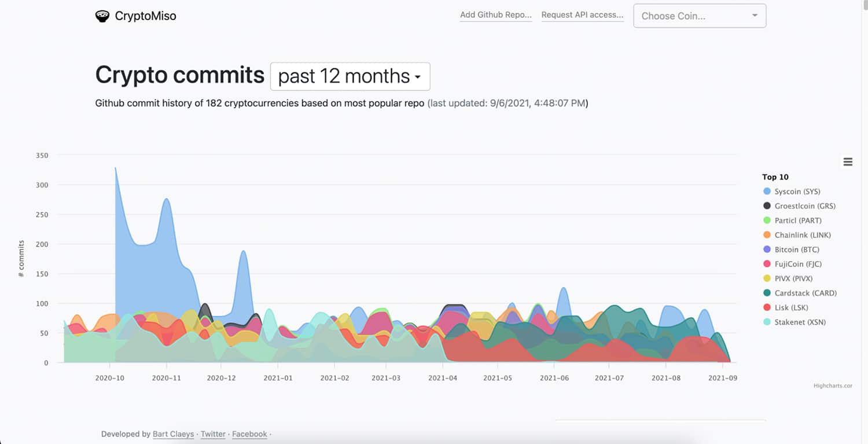Click the 200 y-axis value

(42, 244)
